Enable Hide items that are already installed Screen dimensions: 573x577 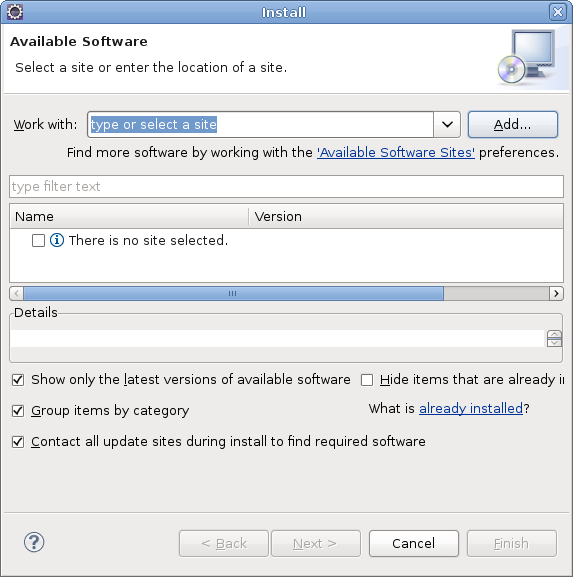[x=367, y=379]
